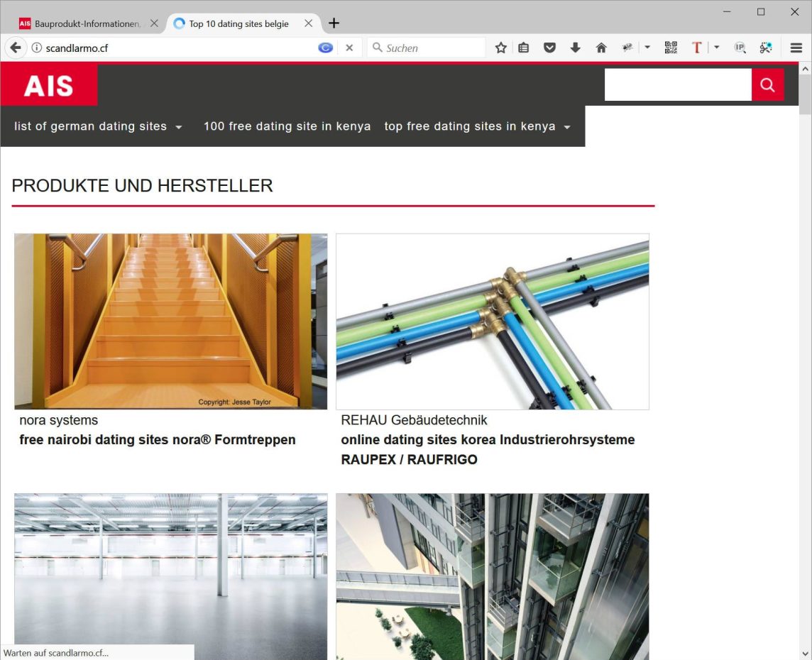Open the orange staircase thumbnail
Image resolution: width=812 pixels, height=660 pixels.
pos(171,321)
